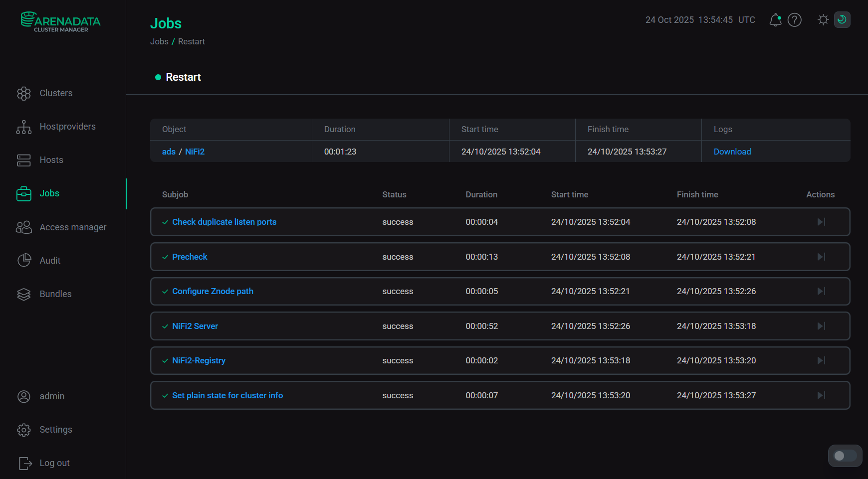Viewport: 868px width, 479px height.
Task: Go to Hostproviders page
Action: click(67, 127)
